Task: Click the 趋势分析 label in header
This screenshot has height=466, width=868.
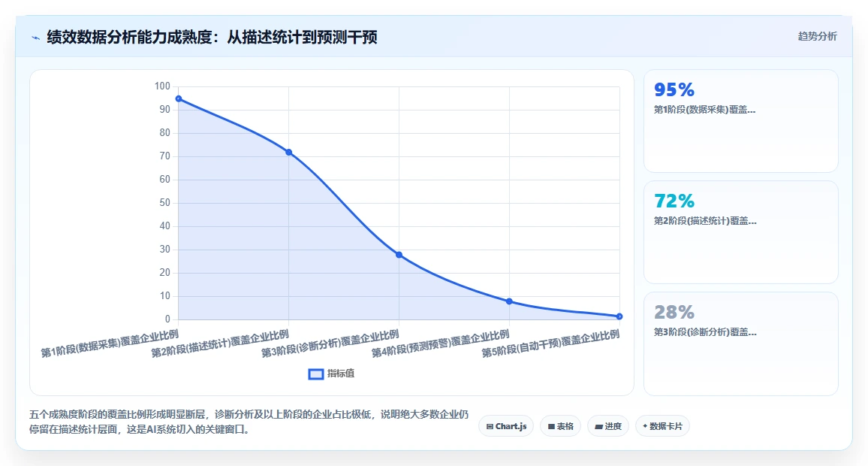Action: 817,37
